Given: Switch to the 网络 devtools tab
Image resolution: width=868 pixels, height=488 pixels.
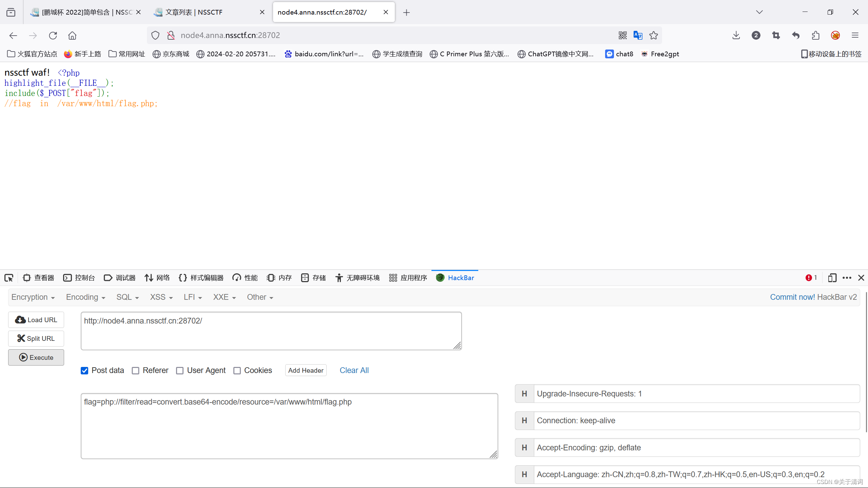Looking at the screenshot, I should point(157,278).
